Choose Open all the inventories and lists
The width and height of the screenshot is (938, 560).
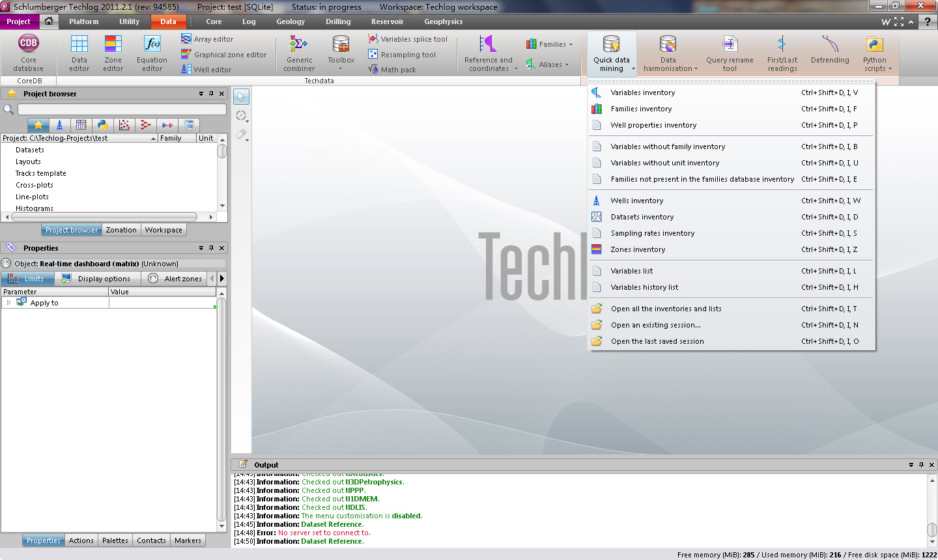click(x=731, y=309)
